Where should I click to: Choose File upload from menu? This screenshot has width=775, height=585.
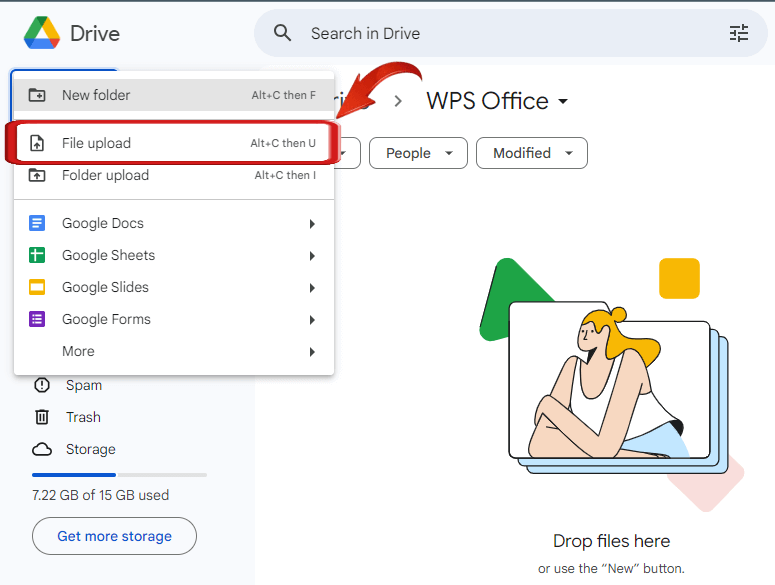tap(174, 143)
